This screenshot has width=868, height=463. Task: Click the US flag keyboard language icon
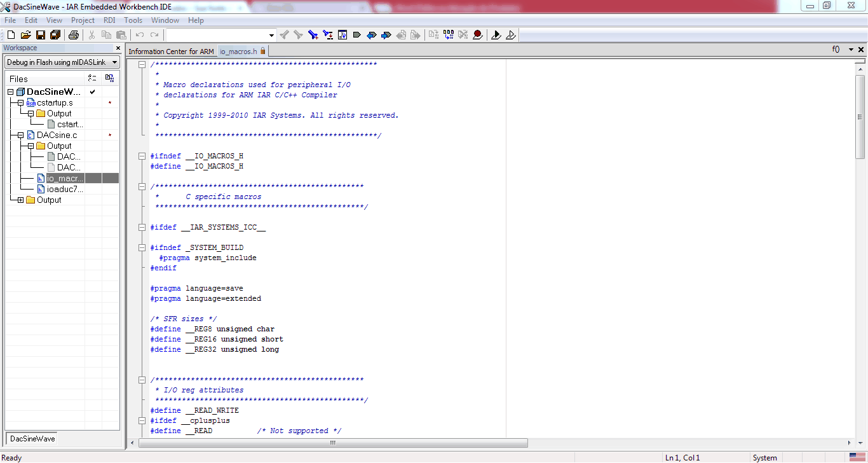[857, 457]
